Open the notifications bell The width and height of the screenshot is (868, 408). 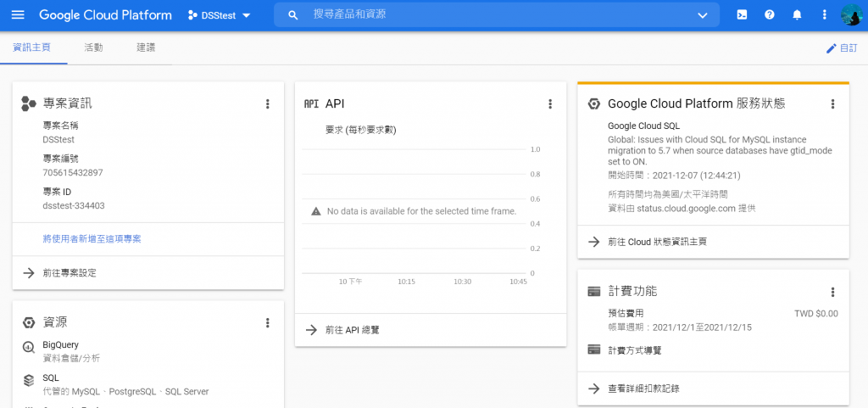point(797,15)
